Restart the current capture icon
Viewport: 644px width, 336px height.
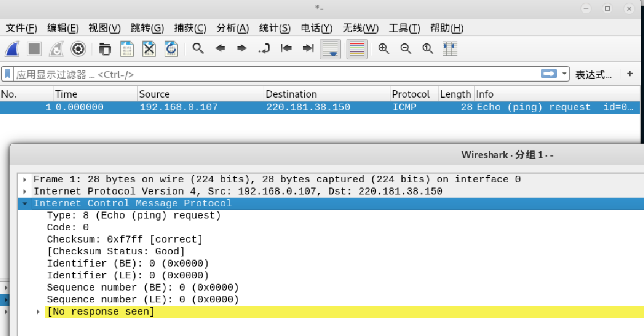click(x=56, y=49)
